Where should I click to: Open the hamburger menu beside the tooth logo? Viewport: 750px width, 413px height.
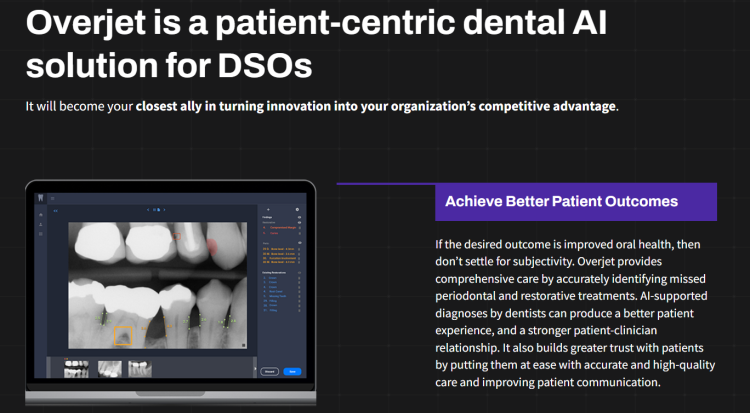point(53,198)
